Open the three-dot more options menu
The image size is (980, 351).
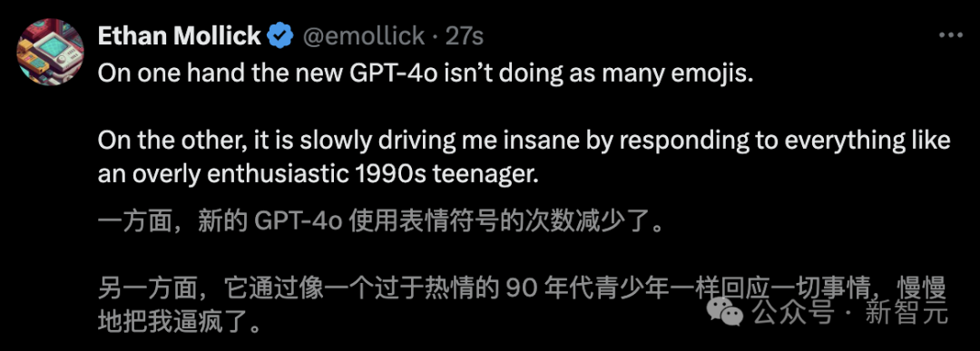pyautogui.click(x=951, y=37)
